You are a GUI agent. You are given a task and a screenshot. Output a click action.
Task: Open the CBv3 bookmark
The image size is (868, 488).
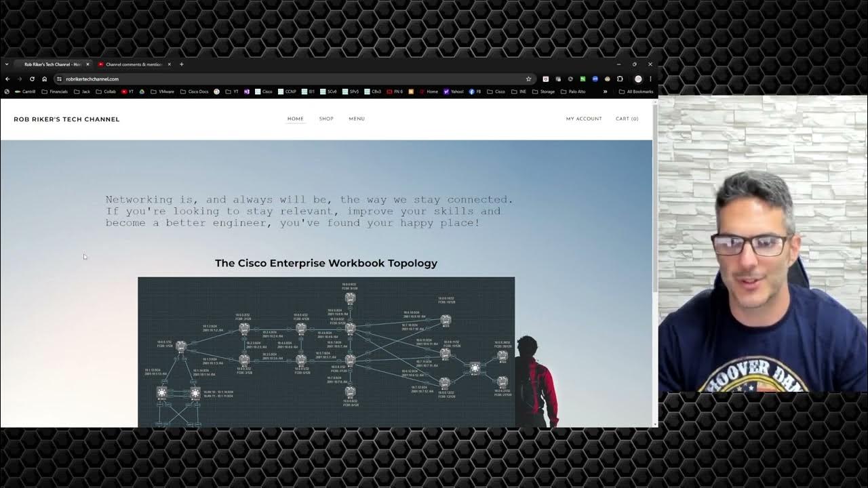[x=373, y=91]
